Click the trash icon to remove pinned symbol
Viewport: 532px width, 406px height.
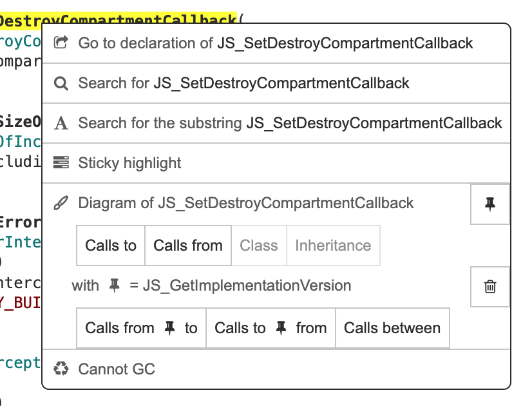[489, 286]
